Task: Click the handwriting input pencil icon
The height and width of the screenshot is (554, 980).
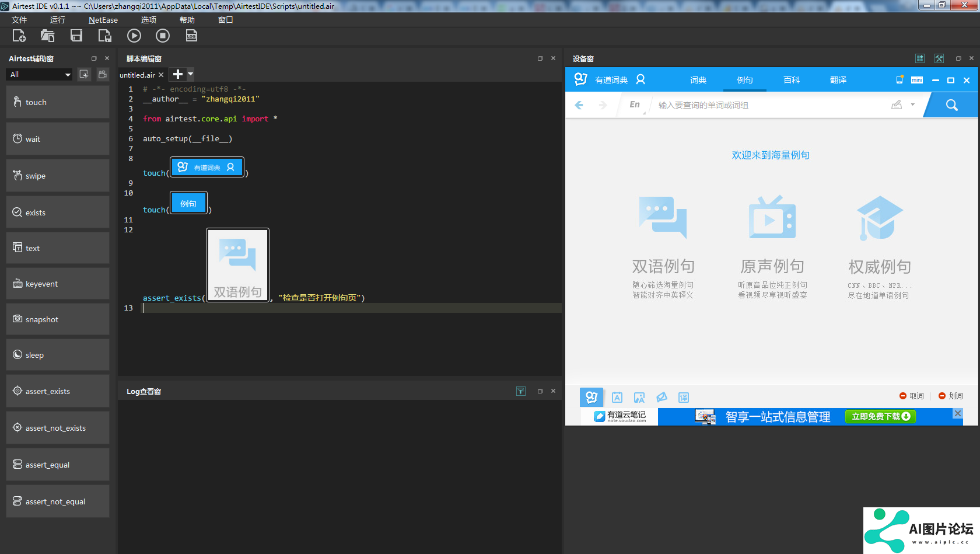Action: point(897,104)
